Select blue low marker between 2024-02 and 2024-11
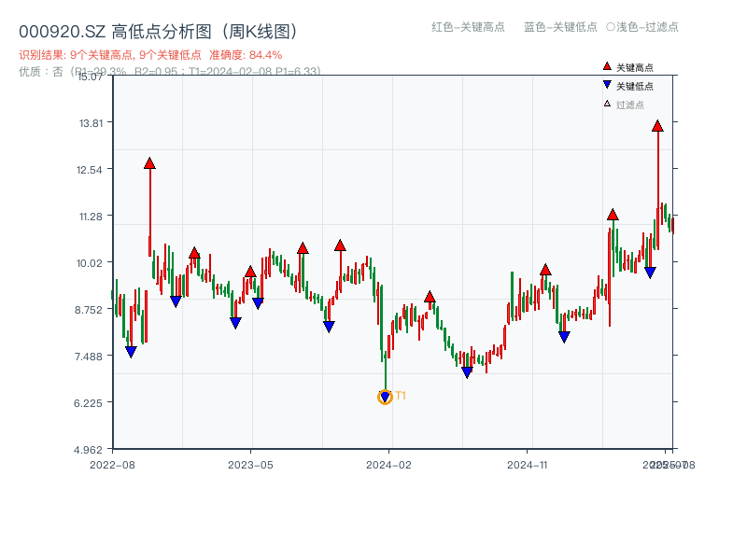 click(467, 372)
